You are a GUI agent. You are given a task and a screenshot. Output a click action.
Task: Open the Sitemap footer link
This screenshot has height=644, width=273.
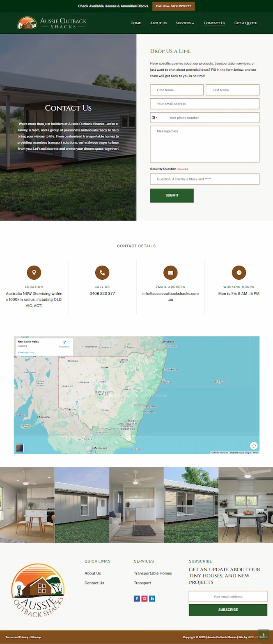click(x=36, y=637)
